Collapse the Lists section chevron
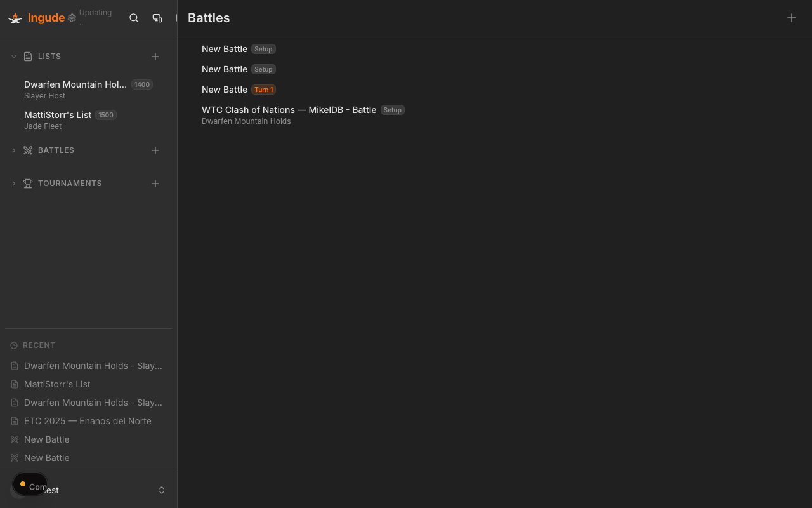Viewport: 812px width, 508px height. [x=13, y=56]
